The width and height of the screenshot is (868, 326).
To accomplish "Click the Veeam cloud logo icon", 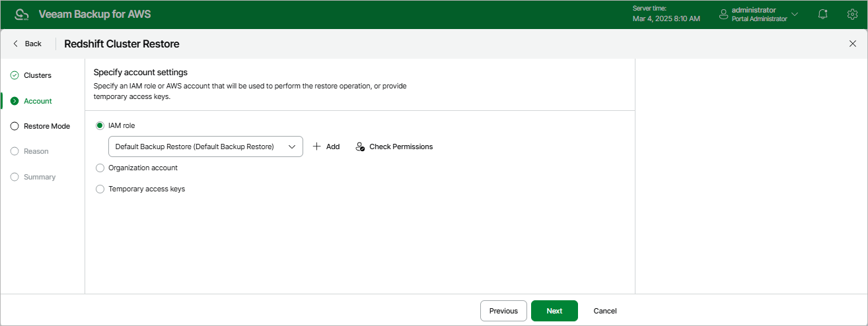I will coord(22,15).
